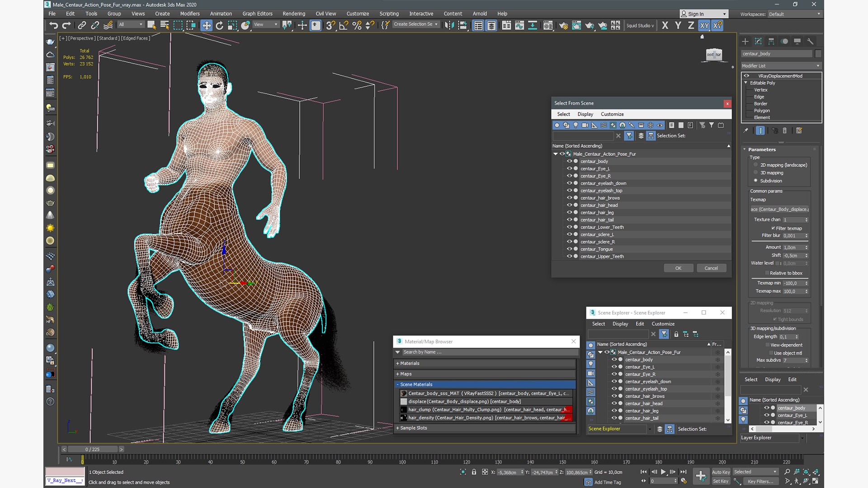Viewport: 868px width, 488px height.
Task: Toggle Selection Lock padlock in status bar
Action: [474, 472]
